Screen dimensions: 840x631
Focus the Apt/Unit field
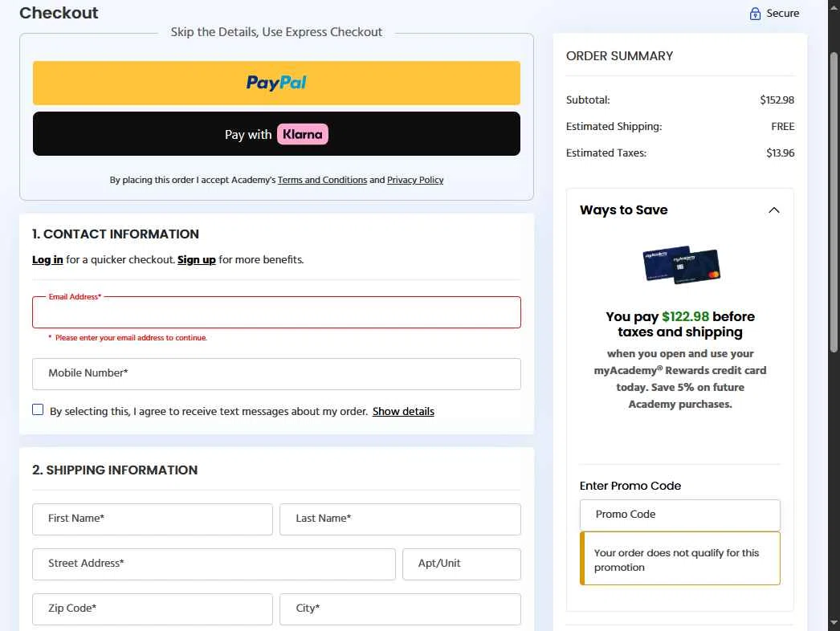(x=461, y=564)
